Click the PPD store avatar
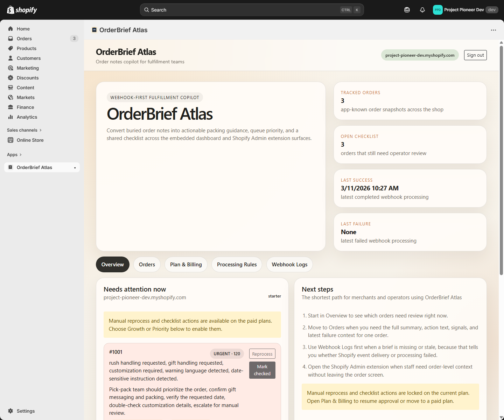Image resolution: width=504 pixels, height=420 pixels. [438, 10]
